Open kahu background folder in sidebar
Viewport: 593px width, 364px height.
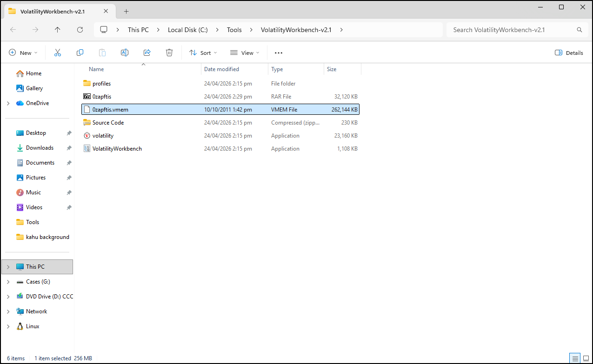[x=47, y=237]
